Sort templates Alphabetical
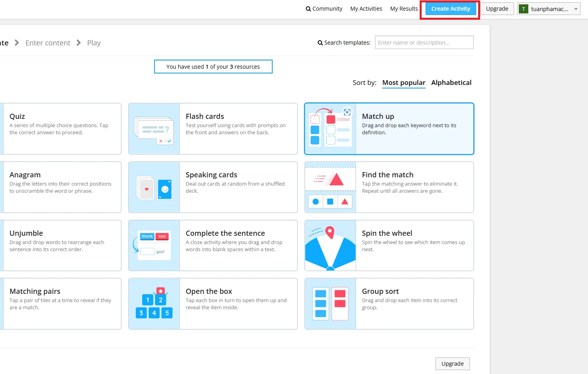 point(451,83)
